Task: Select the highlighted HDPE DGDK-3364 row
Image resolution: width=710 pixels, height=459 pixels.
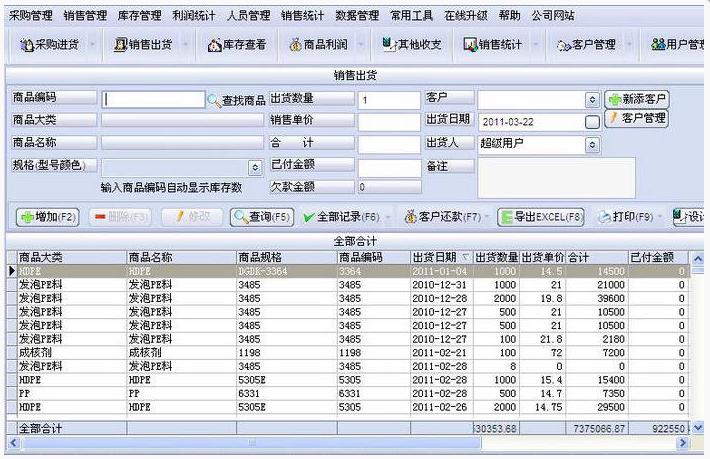Action: 348,271
